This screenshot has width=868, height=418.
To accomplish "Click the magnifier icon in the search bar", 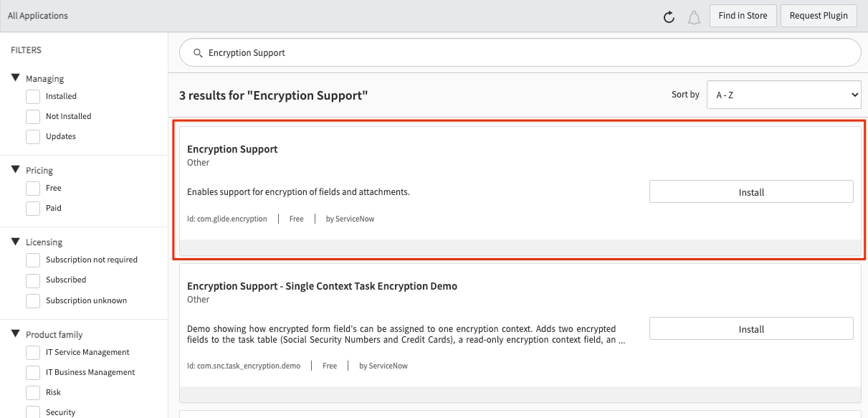I will pyautogui.click(x=197, y=52).
